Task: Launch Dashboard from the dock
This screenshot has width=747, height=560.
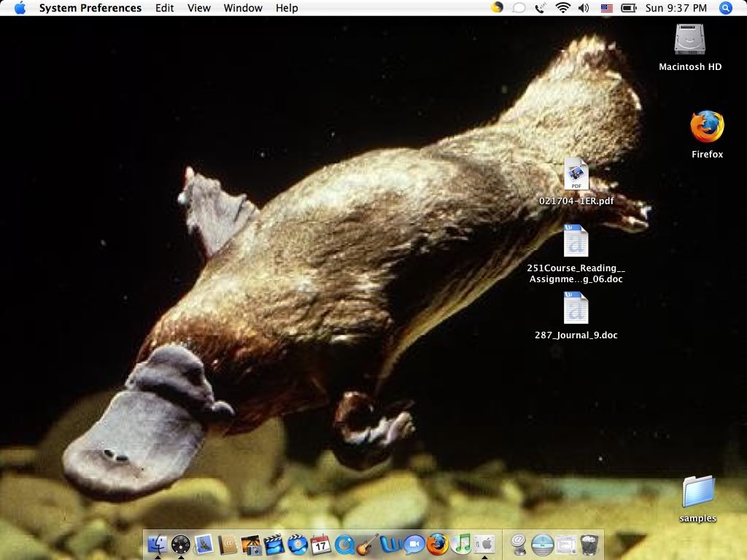Action: [x=181, y=544]
